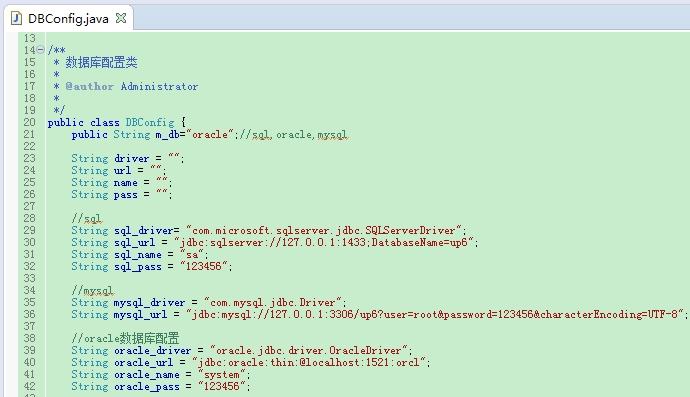Viewport: 690px width, 397px height.
Task: Click the //mysql comment line
Action: pyautogui.click(x=92, y=290)
